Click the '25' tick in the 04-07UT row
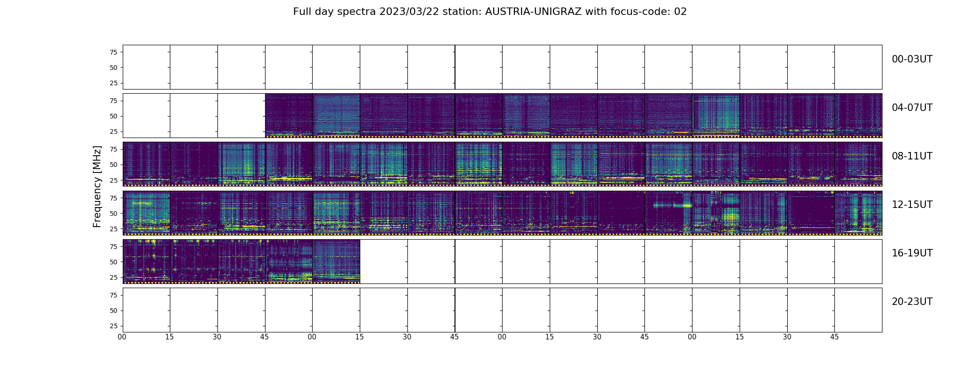 click(x=113, y=131)
